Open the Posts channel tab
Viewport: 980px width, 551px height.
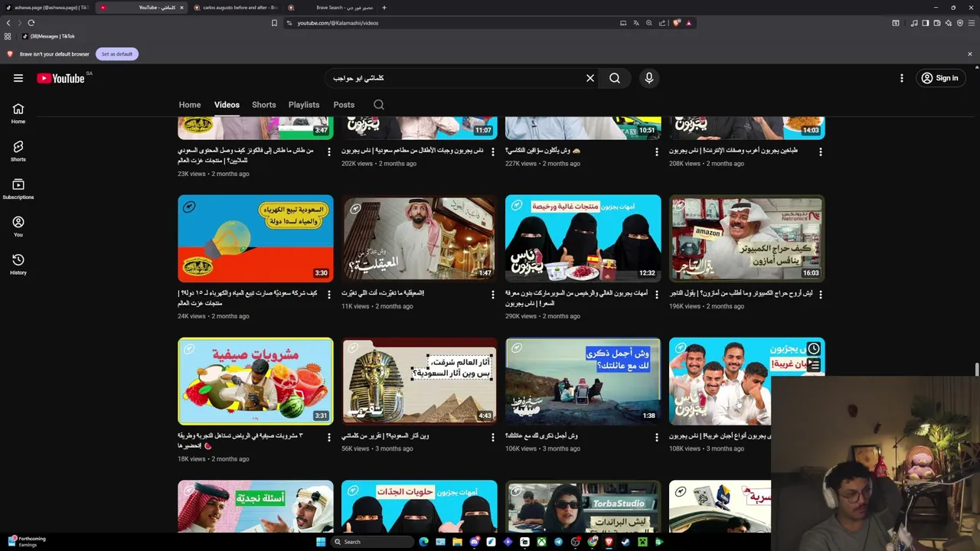coord(344,105)
